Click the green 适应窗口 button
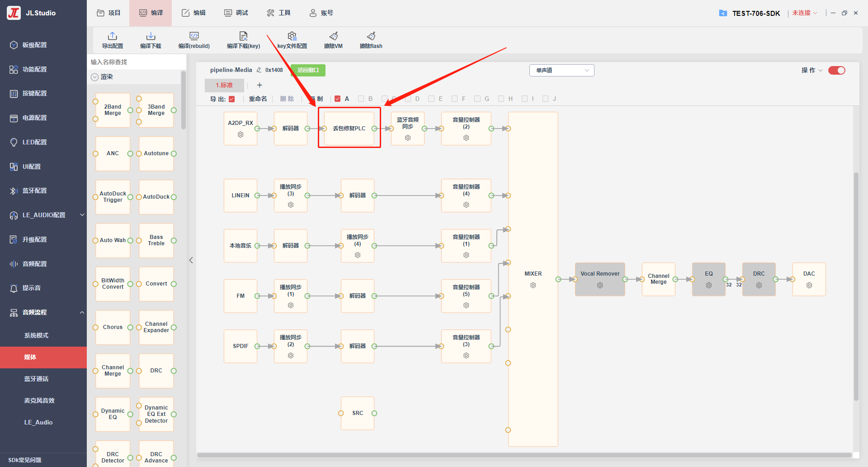The image size is (868, 467). coord(308,70)
